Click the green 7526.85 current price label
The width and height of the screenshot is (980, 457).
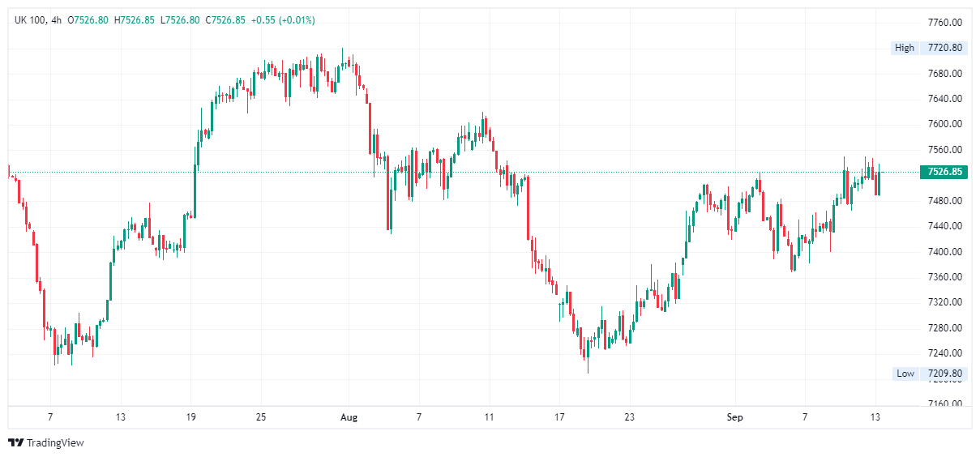[x=944, y=172]
